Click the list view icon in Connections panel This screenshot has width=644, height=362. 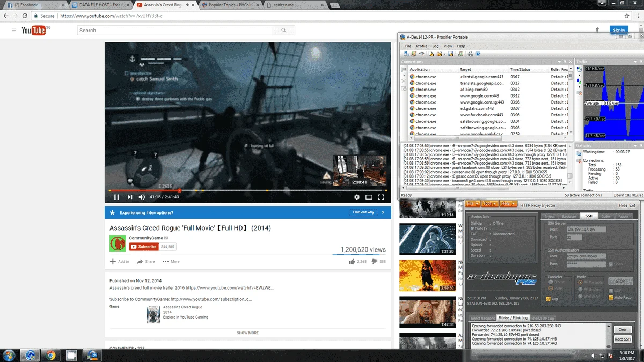pos(404,69)
